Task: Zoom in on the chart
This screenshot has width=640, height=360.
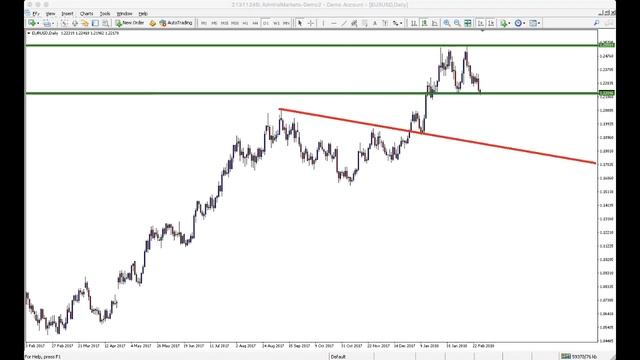Action: (x=447, y=23)
